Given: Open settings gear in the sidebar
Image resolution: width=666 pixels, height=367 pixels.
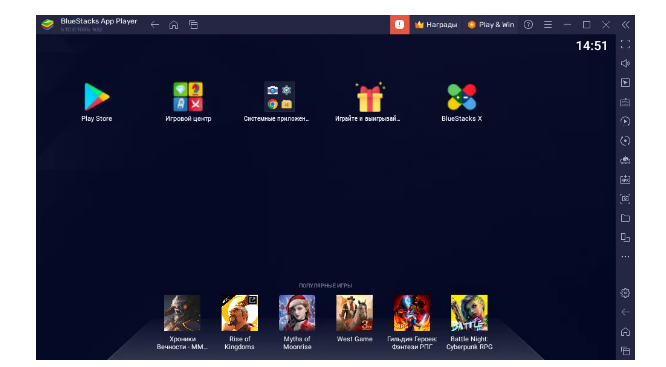Looking at the screenshot, I should point(625,293).
